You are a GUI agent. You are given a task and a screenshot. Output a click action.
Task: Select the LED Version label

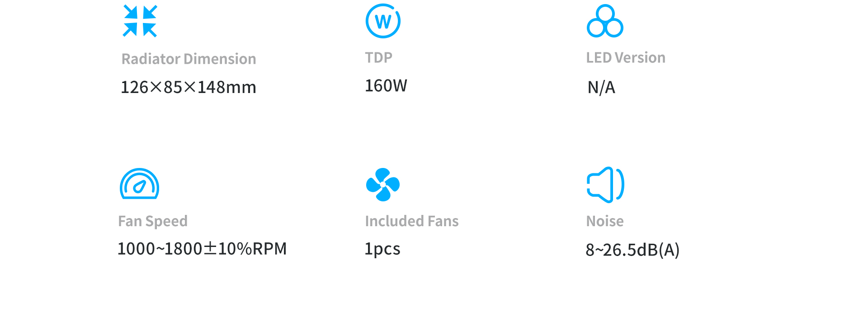point(626,58)
